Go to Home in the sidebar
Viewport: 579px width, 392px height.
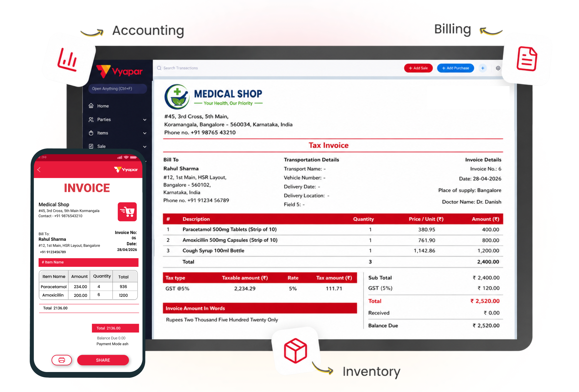point(103,106)
